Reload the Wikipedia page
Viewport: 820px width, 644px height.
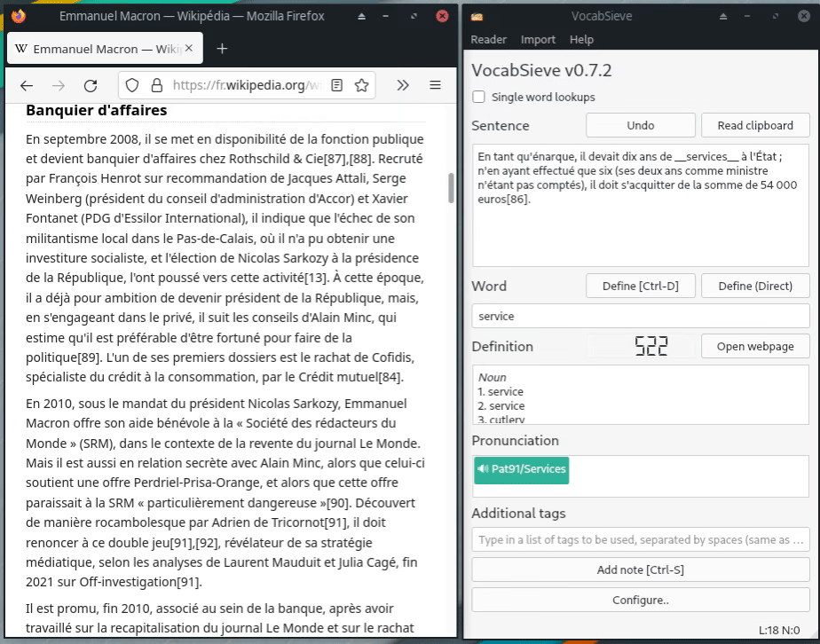click(x=90, y=85)
